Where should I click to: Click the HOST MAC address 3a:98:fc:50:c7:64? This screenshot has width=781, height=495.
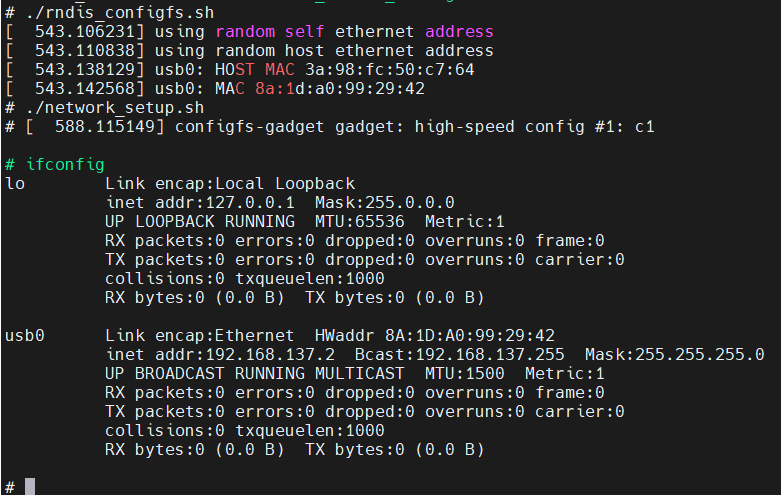pyautogui.click(x=390, y=69)
